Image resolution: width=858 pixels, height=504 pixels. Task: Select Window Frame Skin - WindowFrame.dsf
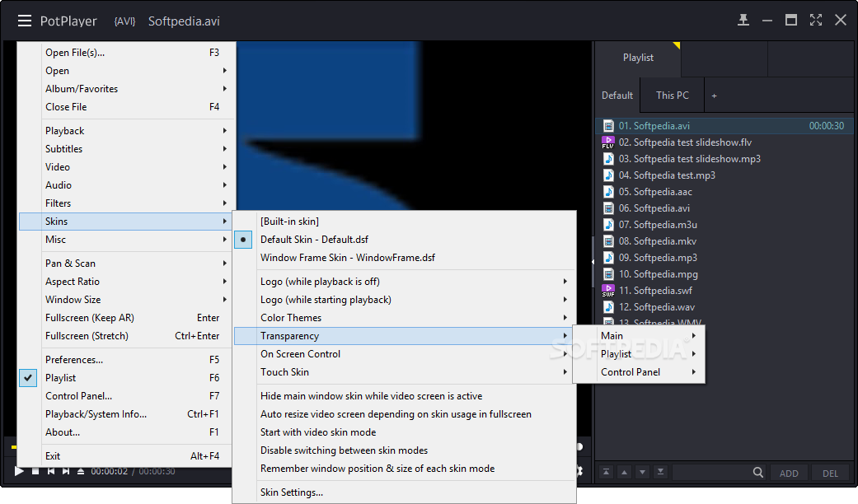click(405, 258)
